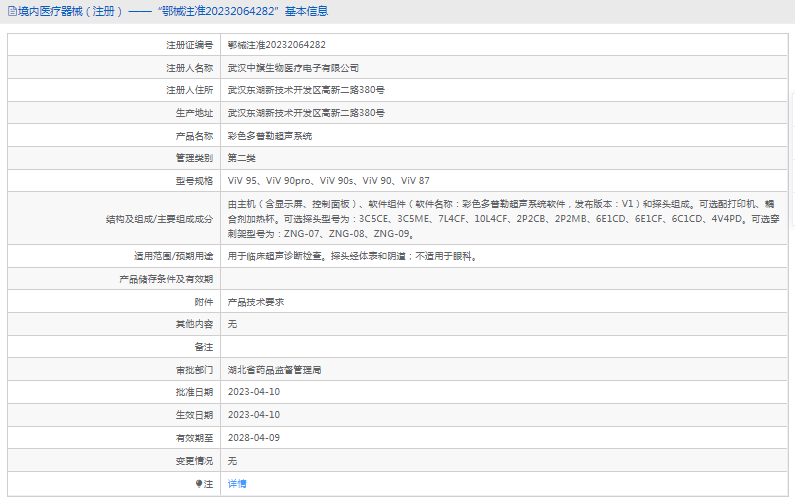Click the 生产地址 address value
The image size is (795, 498).
(x=306, y=113)
